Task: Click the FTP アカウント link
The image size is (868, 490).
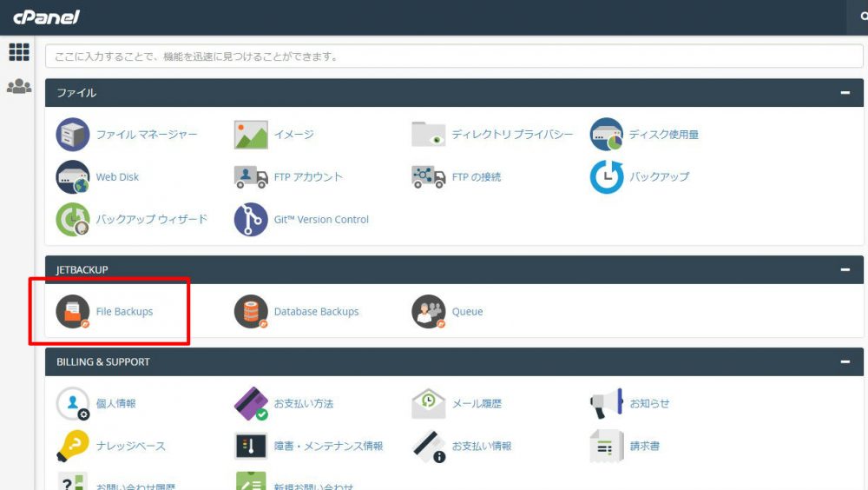Action: pyautogui.click(x=308, y=177)
